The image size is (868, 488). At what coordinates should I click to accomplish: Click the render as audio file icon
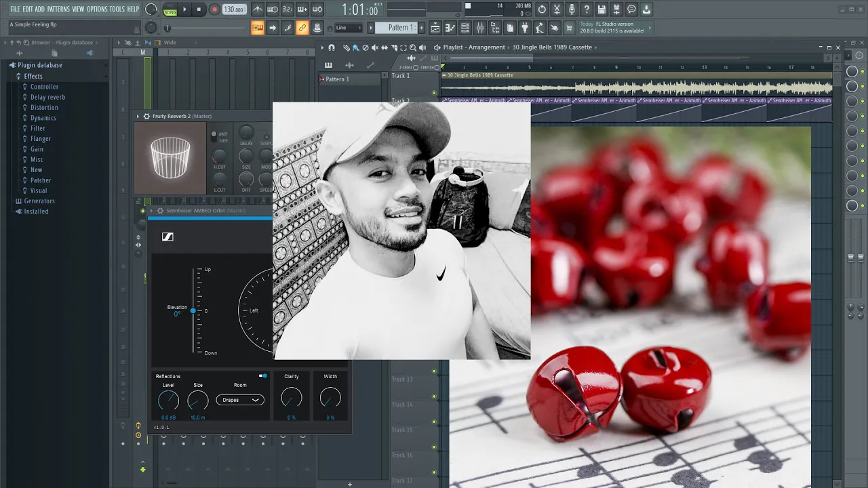click(x=616, y=9)
